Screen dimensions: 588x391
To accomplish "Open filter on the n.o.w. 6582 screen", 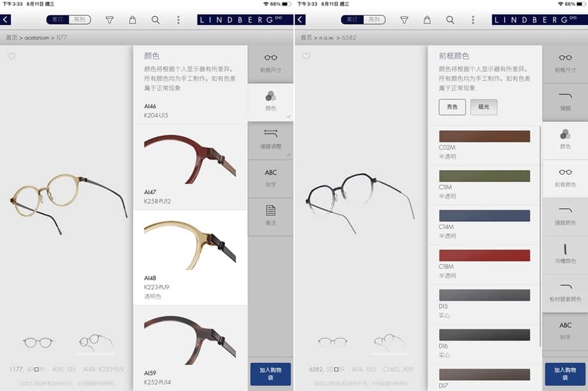I will [x=404, y=20].
